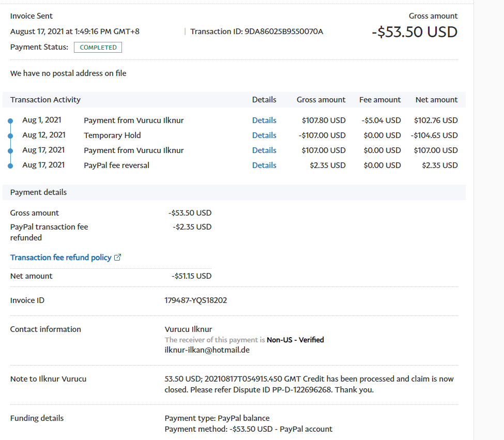Image resolution: width=504 pixels, height=440 pixels.
Task: Click the timeline dot for PayPal fee reversal
Action: 10,165
